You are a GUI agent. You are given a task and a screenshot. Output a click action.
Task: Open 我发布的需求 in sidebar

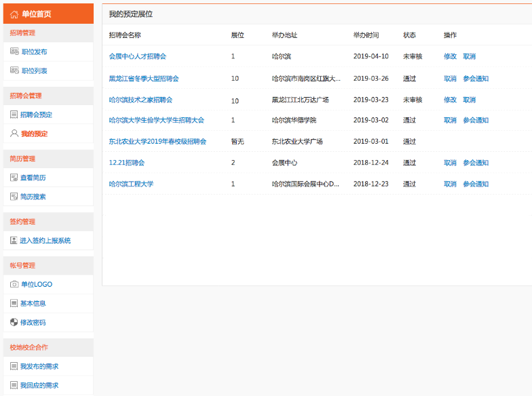click(x=39, y=366)
